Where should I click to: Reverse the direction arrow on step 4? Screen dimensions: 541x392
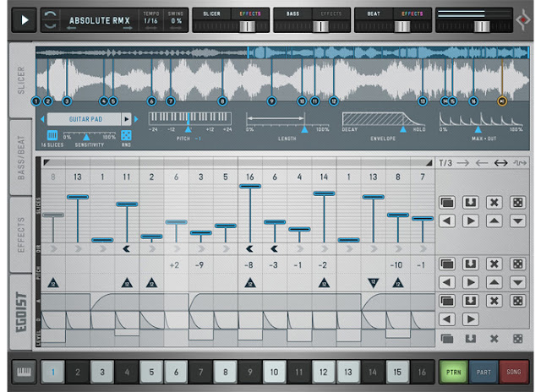pos(127,248)
